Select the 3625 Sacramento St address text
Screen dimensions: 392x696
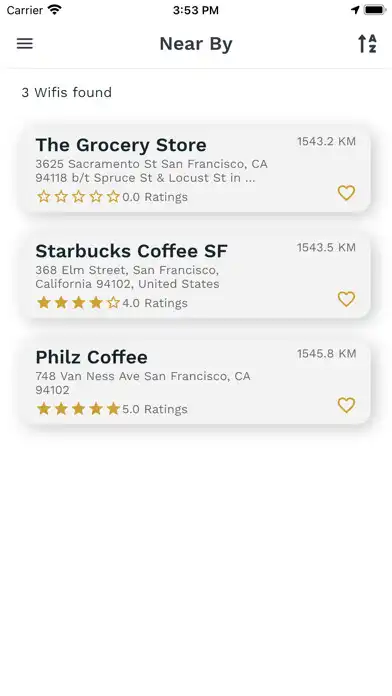151,171
